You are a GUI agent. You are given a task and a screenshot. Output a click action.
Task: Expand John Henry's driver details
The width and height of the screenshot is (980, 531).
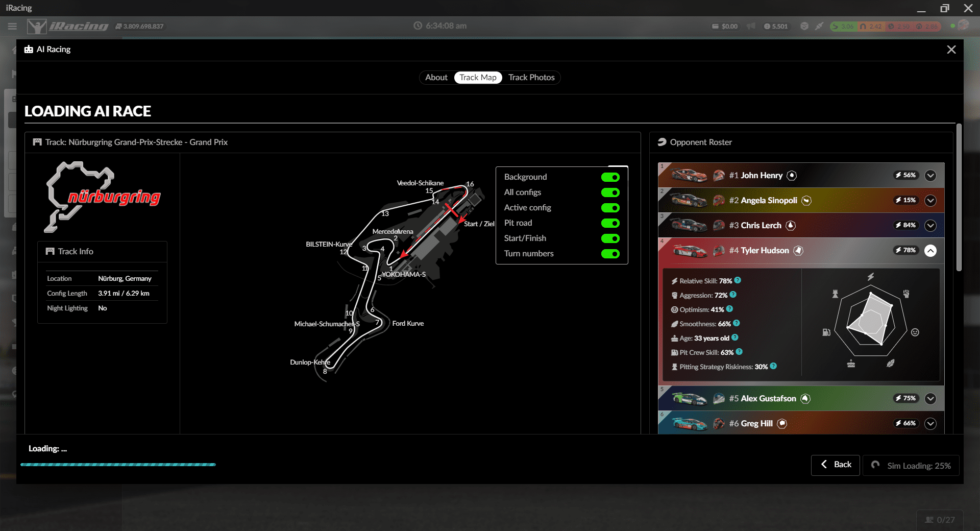(x=930, y=176)
